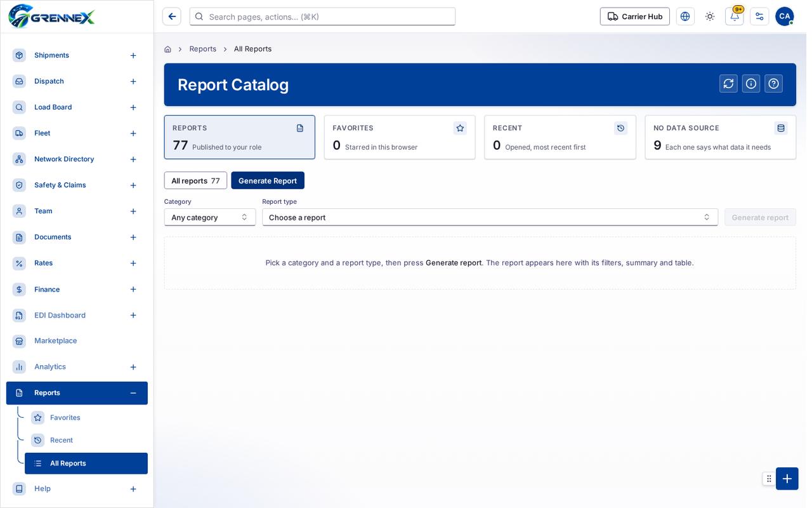
Task: Expand the Finance sidebar section
Action: [133, 290]
